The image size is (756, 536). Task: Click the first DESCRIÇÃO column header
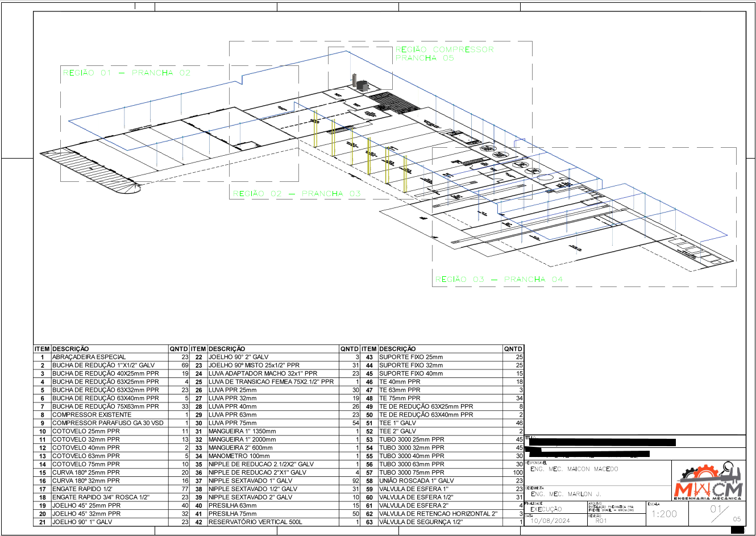(70, 349)
